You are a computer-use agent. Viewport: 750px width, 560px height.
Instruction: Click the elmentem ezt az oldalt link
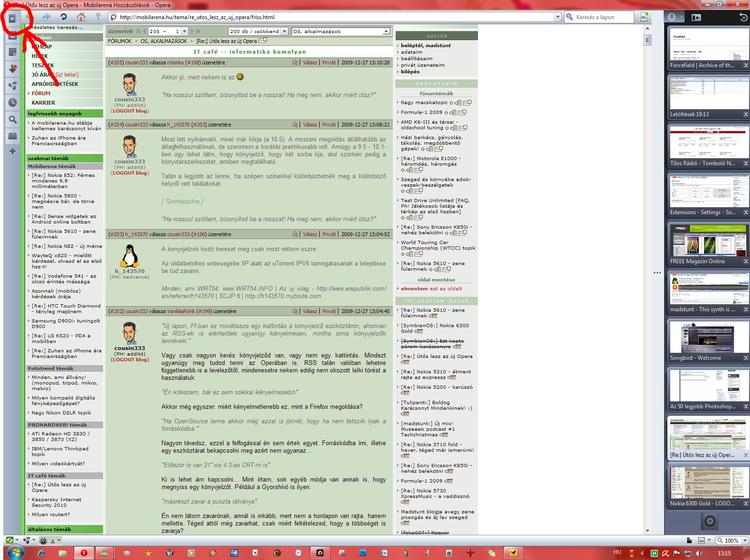tap(432, 288)
